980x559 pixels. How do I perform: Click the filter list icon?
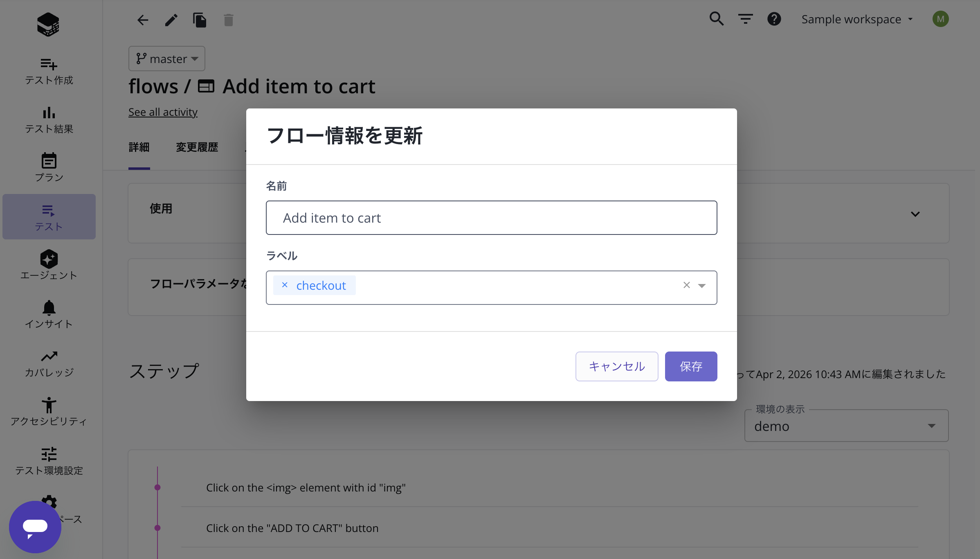coord(745,19)
